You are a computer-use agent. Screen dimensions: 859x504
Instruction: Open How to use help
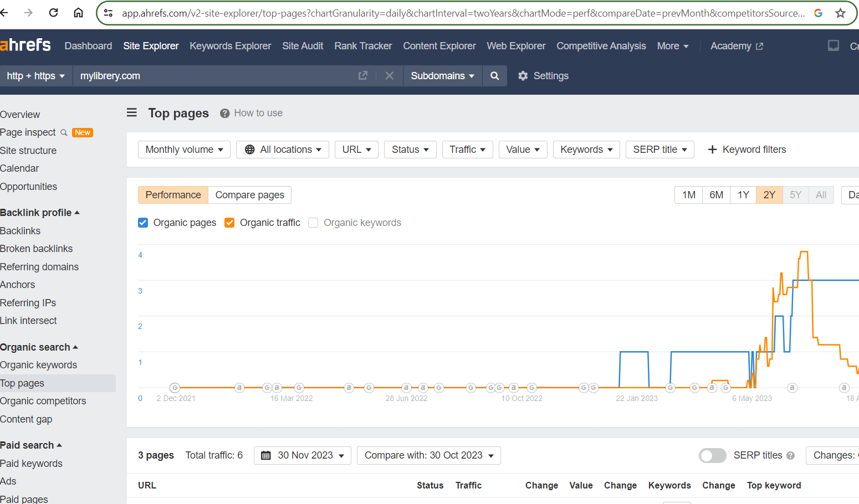click(252, 113)
